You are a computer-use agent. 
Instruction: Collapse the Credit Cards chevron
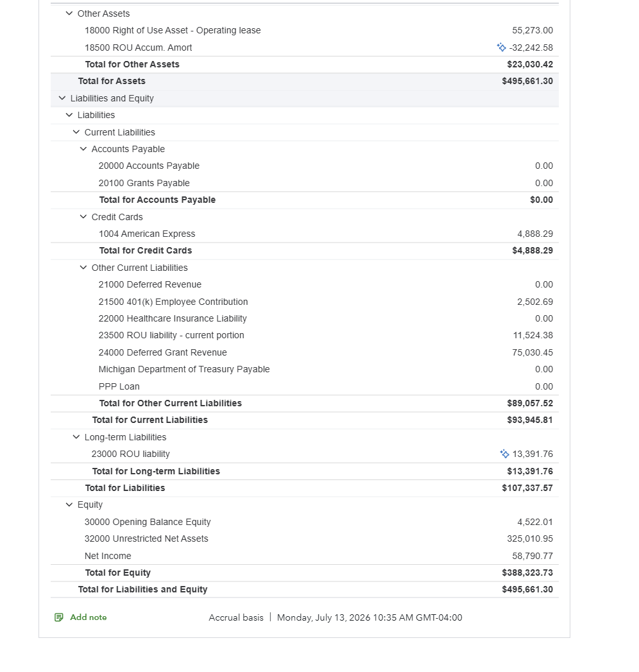[x=83, y=217]
